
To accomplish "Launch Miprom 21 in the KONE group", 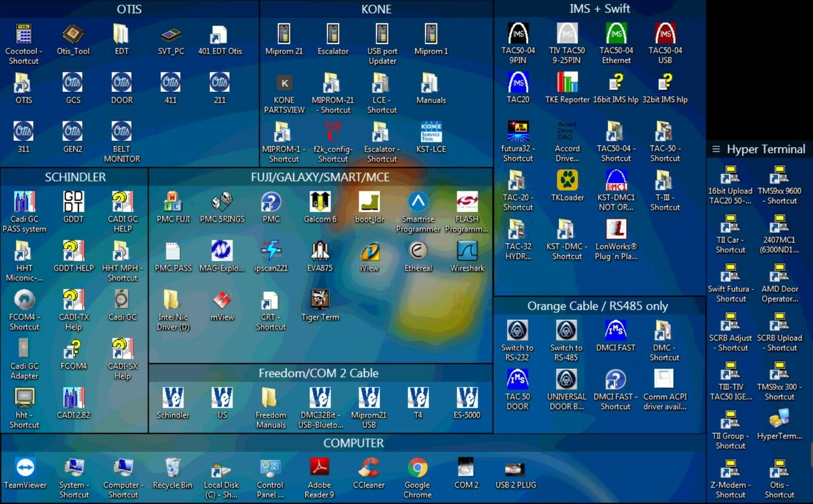I will tap(284, 34).
